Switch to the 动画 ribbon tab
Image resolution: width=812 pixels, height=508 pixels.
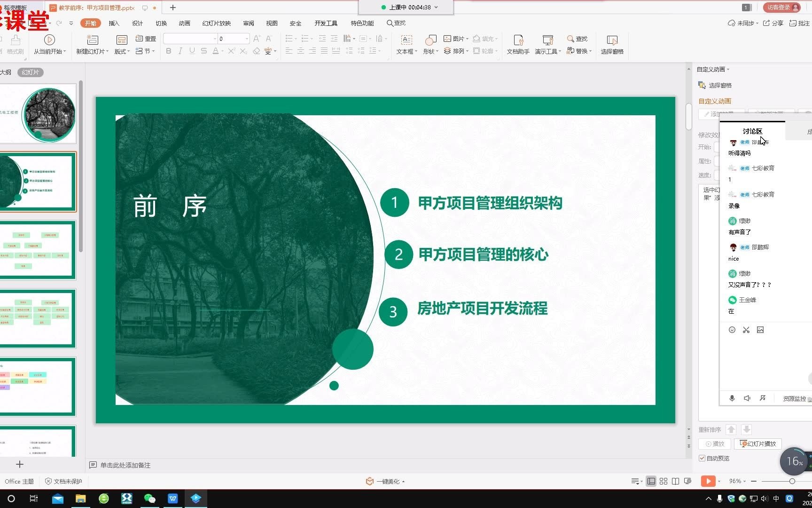(184, 23)
